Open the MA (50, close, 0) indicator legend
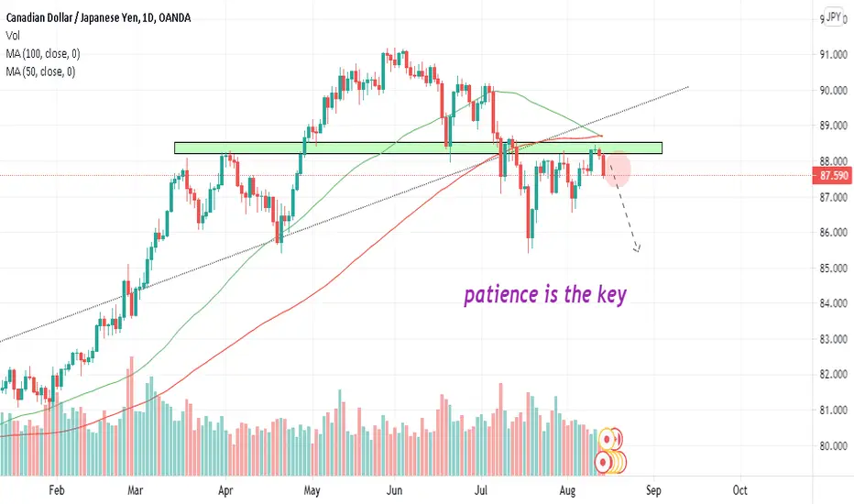The image size is (854, 504). click(41, 71)
